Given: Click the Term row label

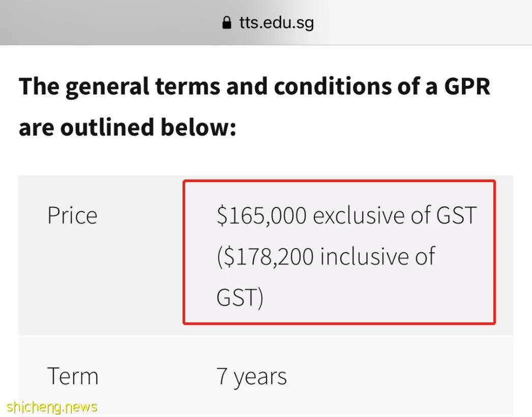Looking at the screenshot, I should [x=73, y=376].
